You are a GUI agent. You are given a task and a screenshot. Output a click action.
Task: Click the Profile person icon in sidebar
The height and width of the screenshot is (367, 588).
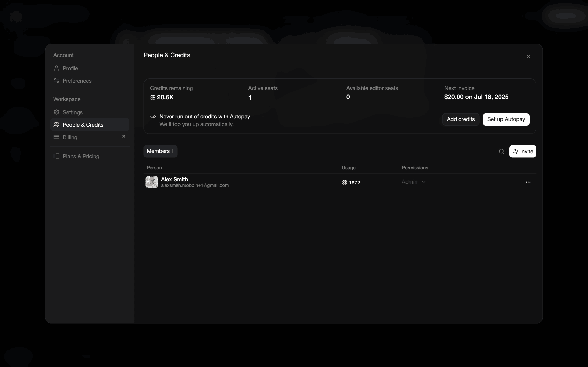coord(56,68)
